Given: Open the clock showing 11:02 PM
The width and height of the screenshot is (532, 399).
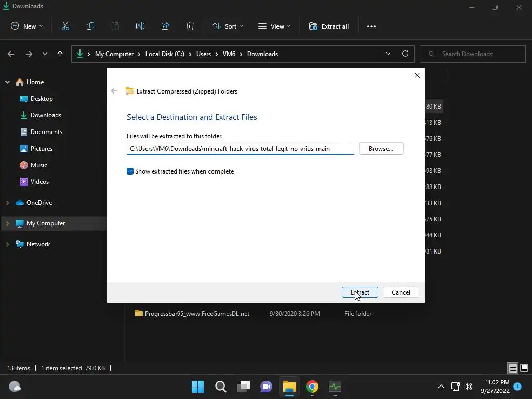Looking at the screenshot, I should click(495, 387).
